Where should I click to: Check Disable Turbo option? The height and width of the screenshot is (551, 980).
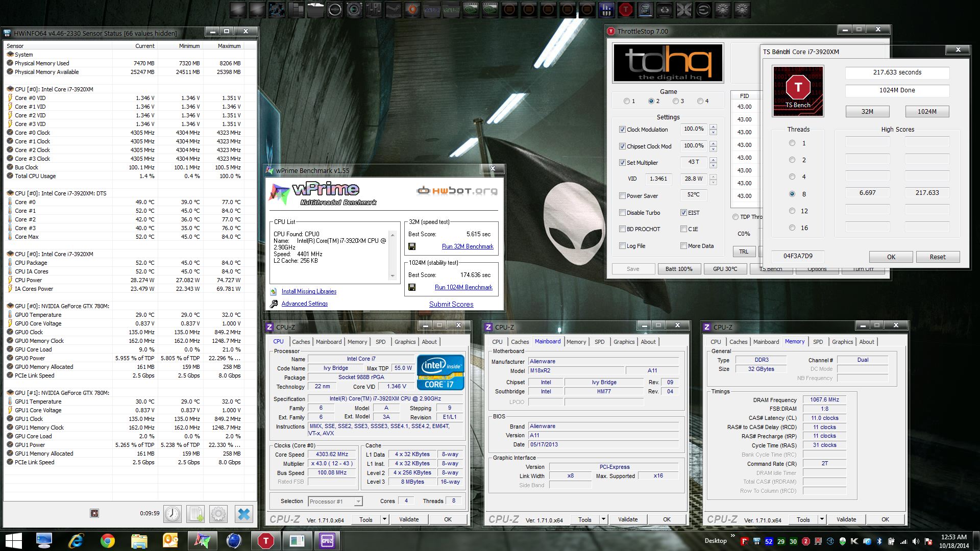[622, 213]
